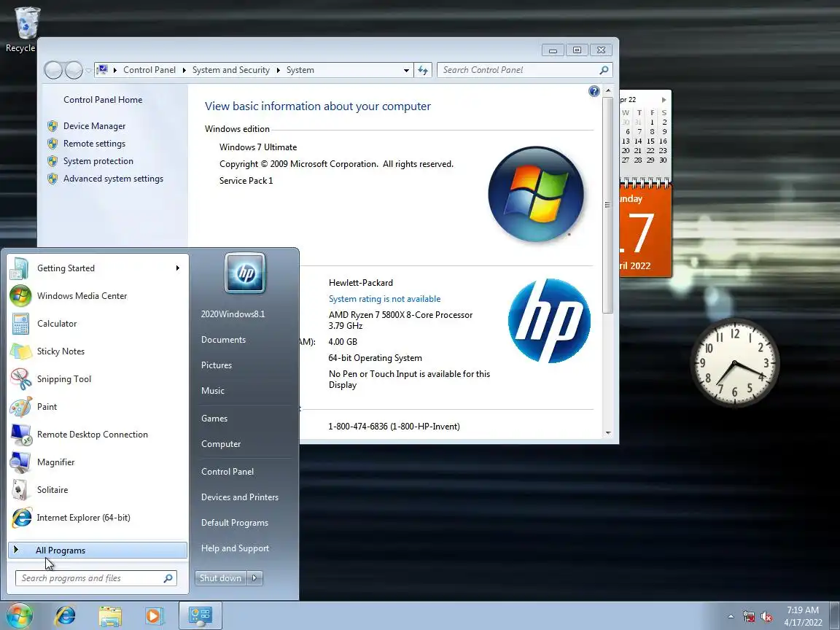Open Device Manager link
This screenshot has height=630, width=840.
click(94, 126)
